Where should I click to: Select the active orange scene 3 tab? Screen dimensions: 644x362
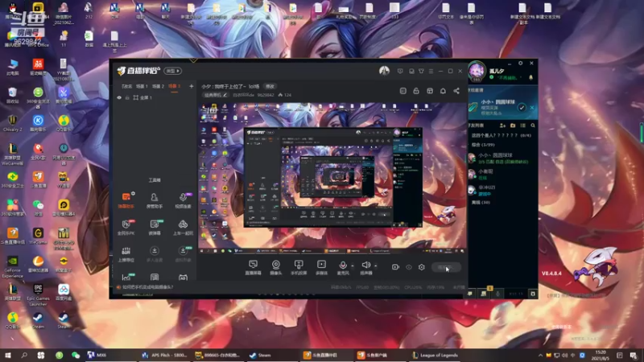pos(174,86)
